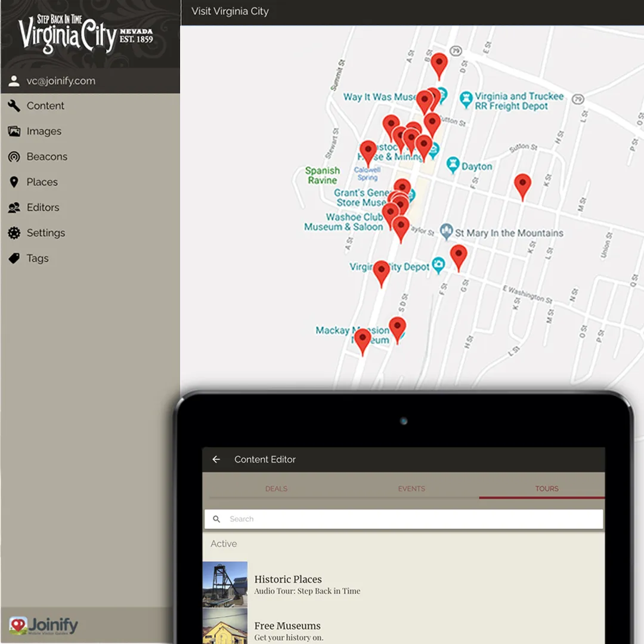
Task: Click the Content wrench icon
Action: point(14,106)
